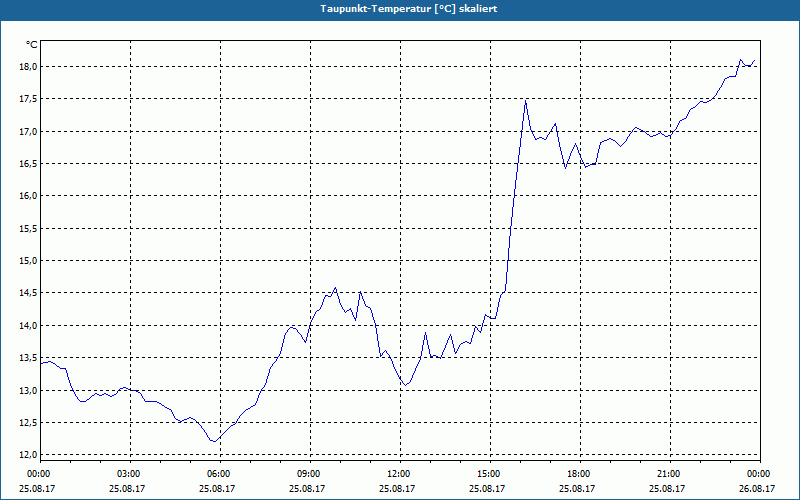Select the '06:00' time label
This screenshot has width=800, height=500.
217,474
